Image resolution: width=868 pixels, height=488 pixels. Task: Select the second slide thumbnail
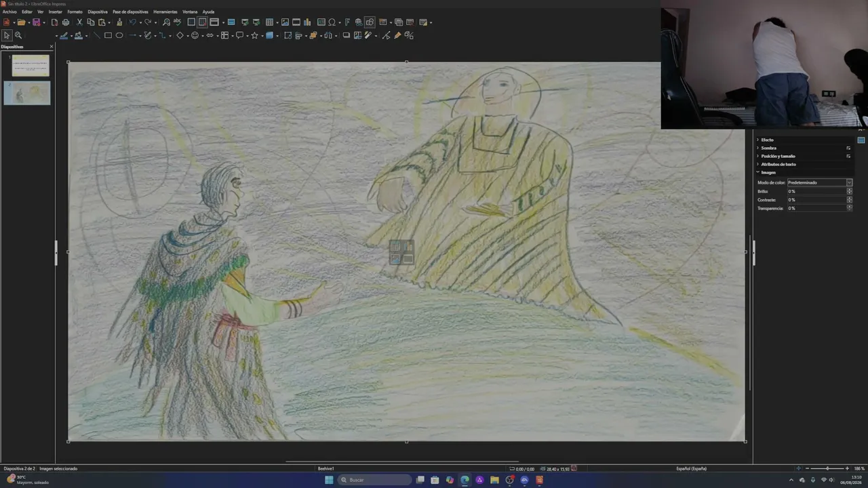[x=27, y=93]
